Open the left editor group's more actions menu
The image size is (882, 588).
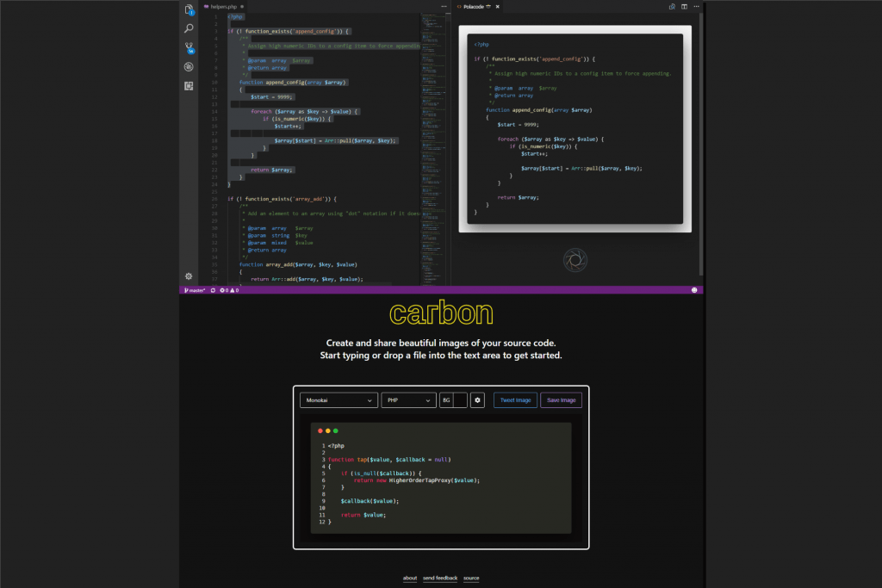click(444, 7)
